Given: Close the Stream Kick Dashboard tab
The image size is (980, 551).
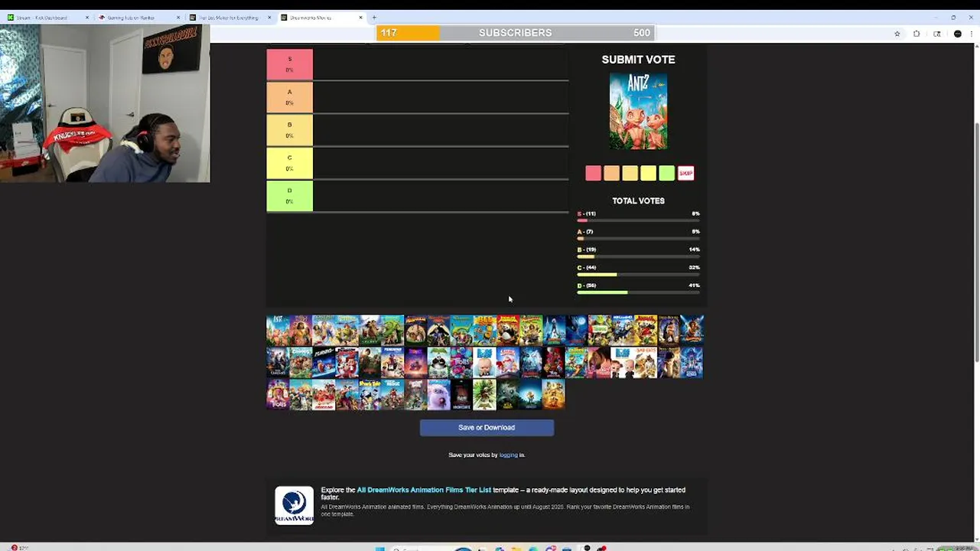Looking at the screenshot, I should [87, 17].
